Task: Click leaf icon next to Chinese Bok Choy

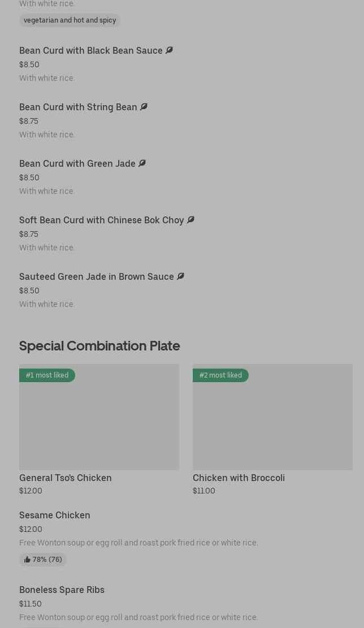Action: 190,220
